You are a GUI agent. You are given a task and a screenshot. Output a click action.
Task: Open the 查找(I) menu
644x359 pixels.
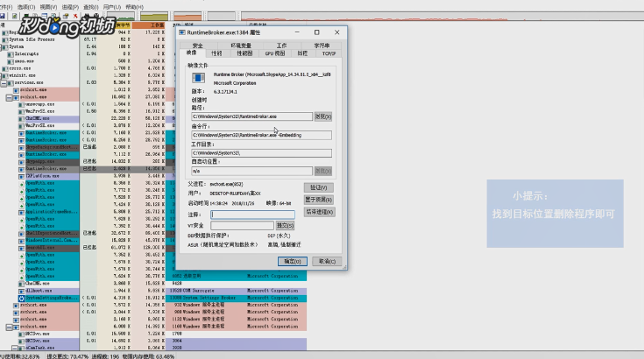(91, 7)
